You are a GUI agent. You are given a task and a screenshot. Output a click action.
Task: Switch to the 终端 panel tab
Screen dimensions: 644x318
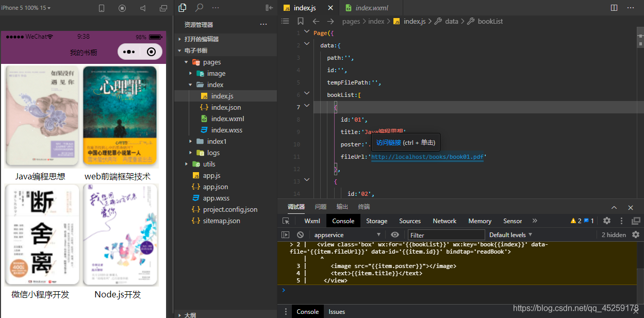click(364, 207)
